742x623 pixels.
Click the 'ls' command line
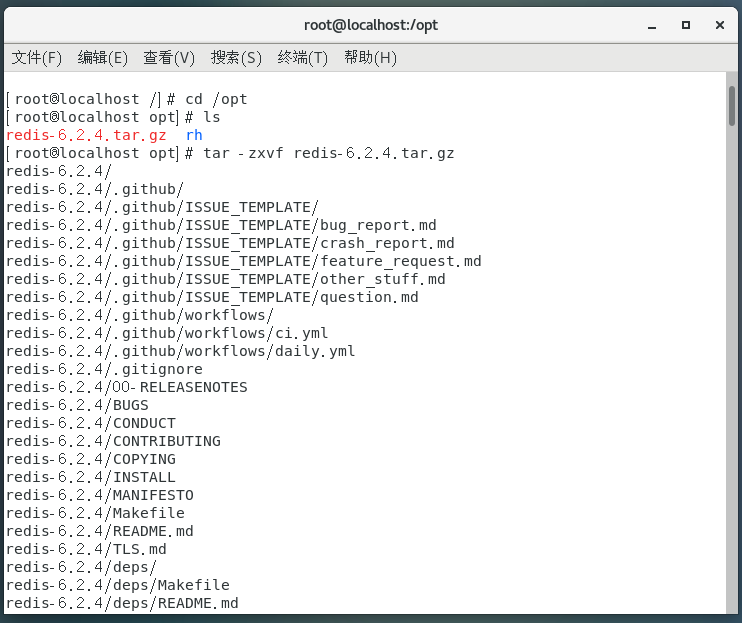113,117
